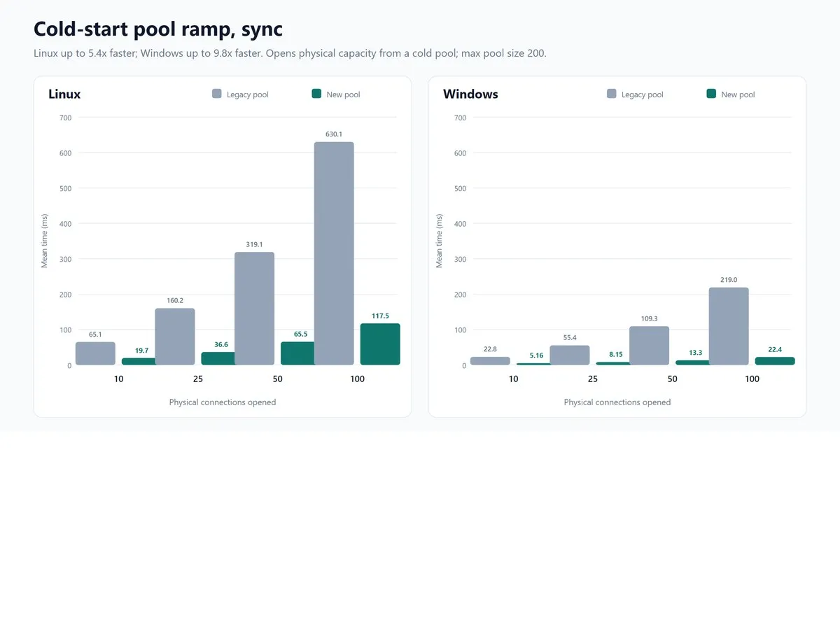840x627 pixels.
Task: Click Linux chart x-axis title Physical connections opened
Action: [x=223, y=402]
